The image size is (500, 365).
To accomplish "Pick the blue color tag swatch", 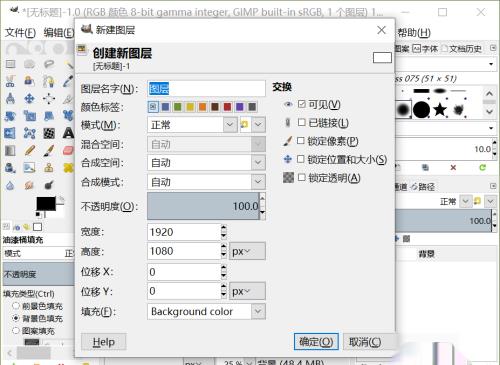I will (x=165, y=107).
